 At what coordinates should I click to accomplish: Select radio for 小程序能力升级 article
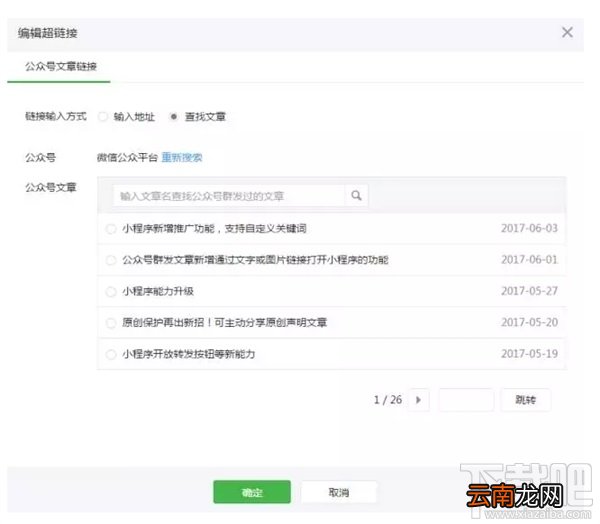coord(111,292)
